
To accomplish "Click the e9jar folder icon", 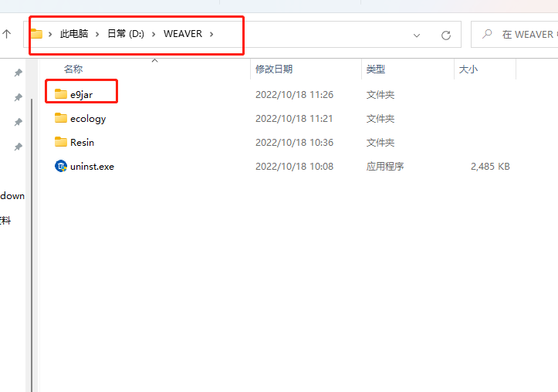I will pos(61,94).
